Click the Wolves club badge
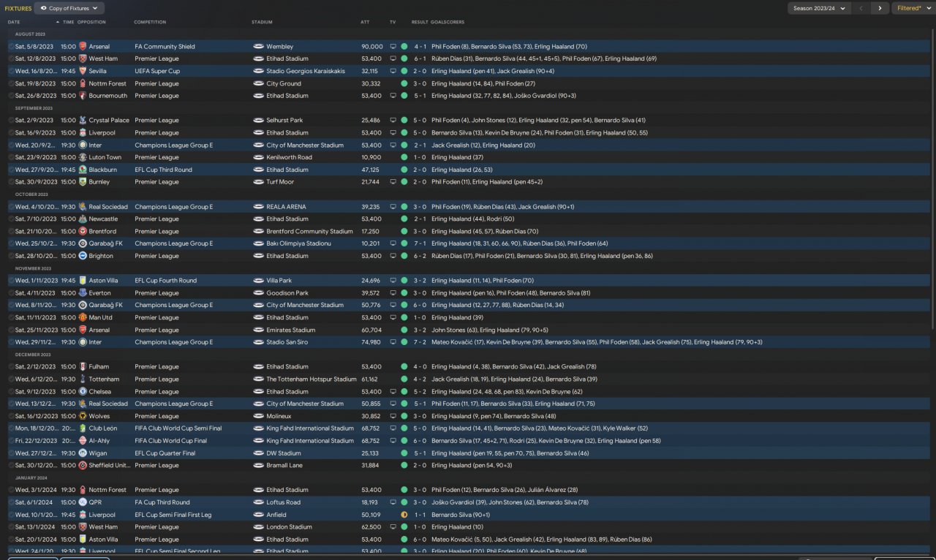 (83, 416)
